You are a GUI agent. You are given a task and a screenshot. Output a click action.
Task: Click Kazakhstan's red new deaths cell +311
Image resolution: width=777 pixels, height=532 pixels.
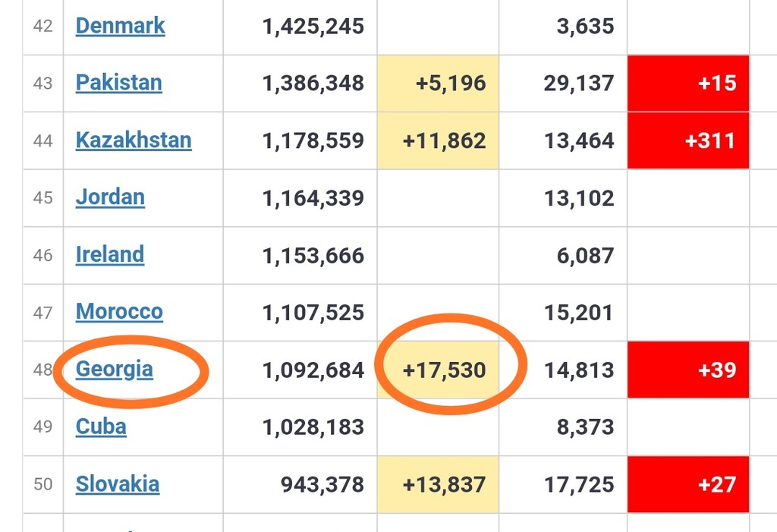(688, 141)
